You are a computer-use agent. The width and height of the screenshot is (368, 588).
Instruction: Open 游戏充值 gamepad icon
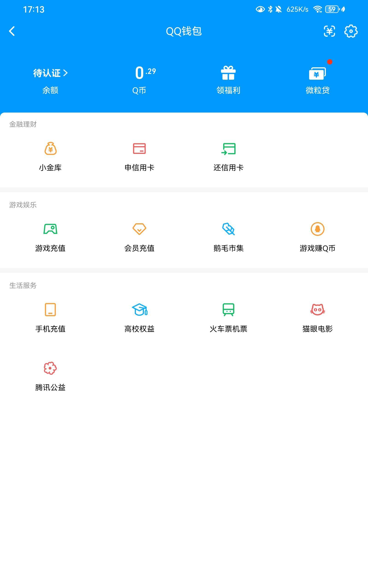50,229
